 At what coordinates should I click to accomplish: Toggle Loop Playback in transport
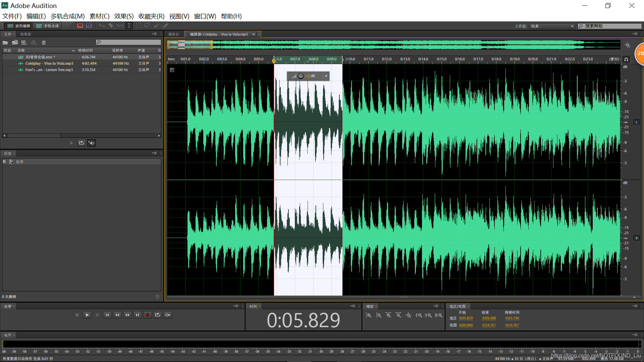click(158, 315)
